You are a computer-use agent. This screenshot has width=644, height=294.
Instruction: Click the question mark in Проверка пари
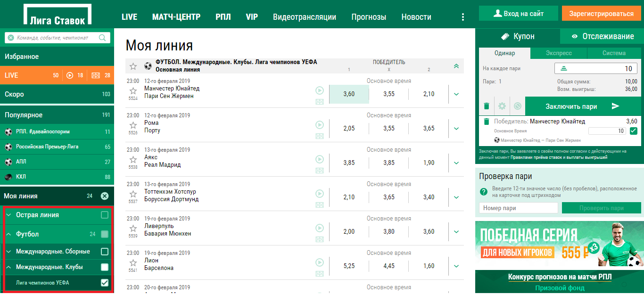[x=483, y=192]
